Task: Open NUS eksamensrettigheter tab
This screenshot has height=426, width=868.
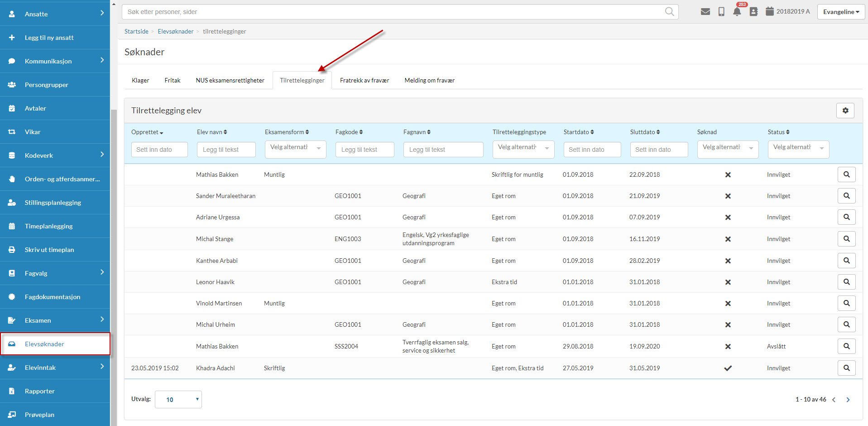Action: 230,80
